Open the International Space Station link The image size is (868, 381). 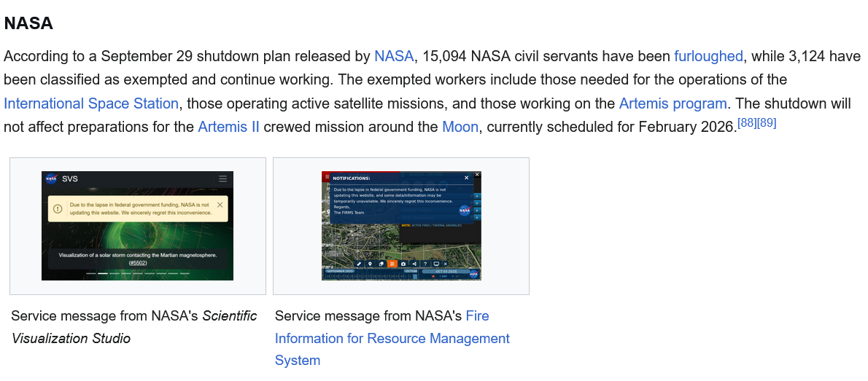pyautogui.click(x=91, y=103)
